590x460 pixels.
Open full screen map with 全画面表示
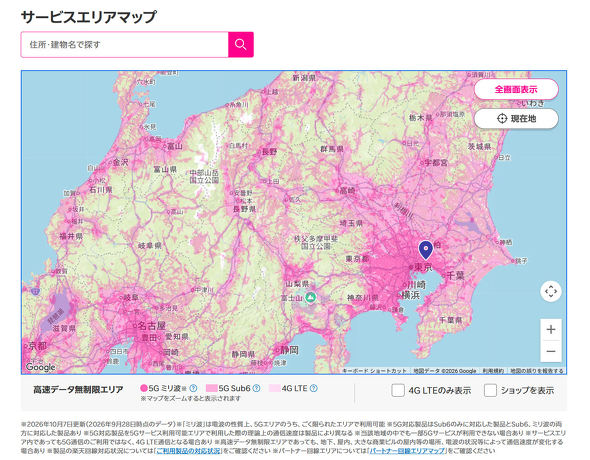tap(516, 90)
